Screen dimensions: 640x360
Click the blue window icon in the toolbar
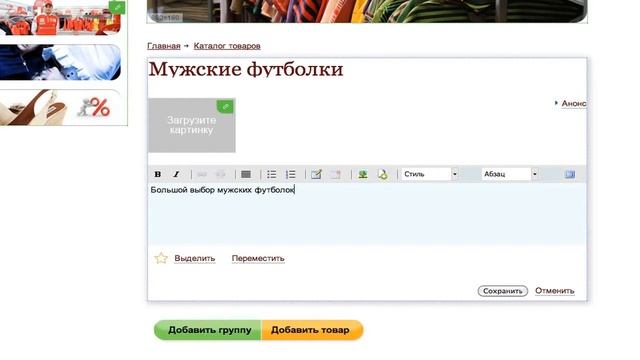pyautogui.click(x=570, y=174)
